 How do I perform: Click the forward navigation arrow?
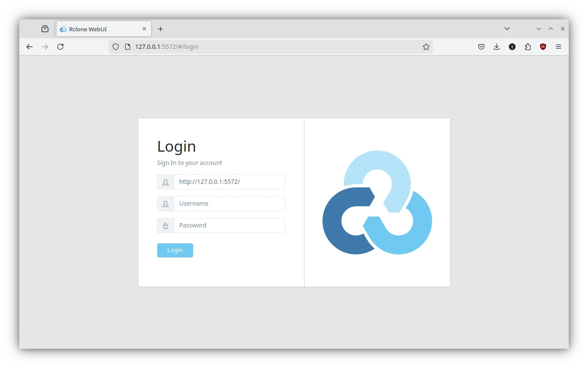click(x=45, y=47)
